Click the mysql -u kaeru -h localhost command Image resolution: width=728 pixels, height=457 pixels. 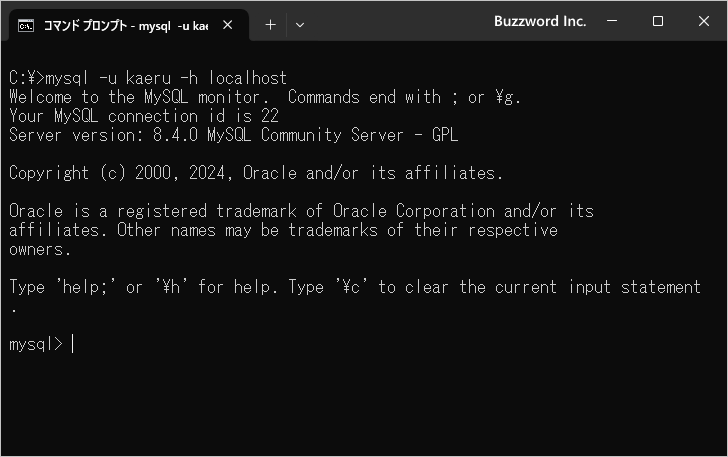click(x=166, y=78)
